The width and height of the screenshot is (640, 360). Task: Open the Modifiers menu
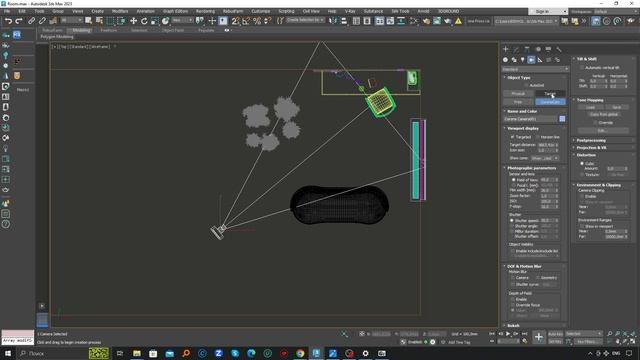click(120, 11)
